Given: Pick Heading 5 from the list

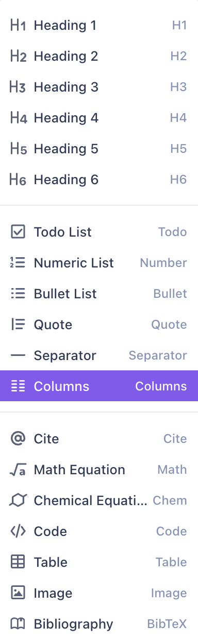Looking at the screenshot, I should [99, 149].
